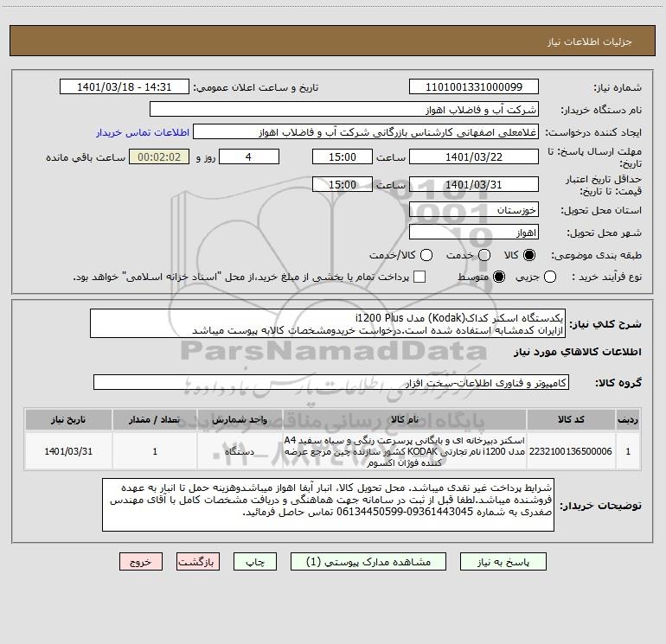The image size is (666, 644).
Task: Click the توضیحات خریدار notes box
Action: pyautogui.click(x=328, y=504)
